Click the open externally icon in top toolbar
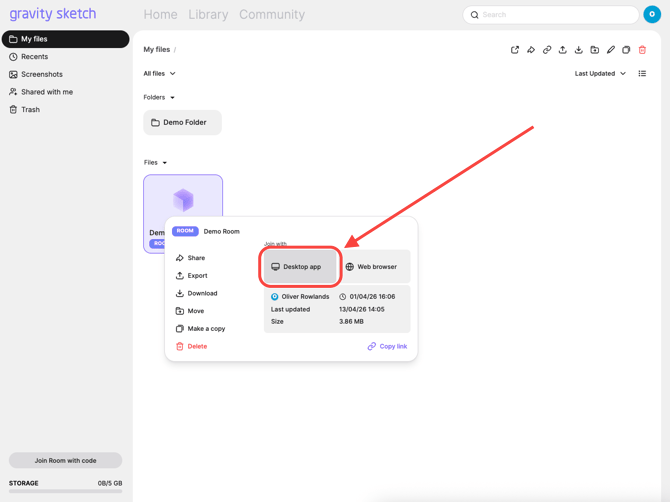The image size is (670, 502). coord(515,50)
